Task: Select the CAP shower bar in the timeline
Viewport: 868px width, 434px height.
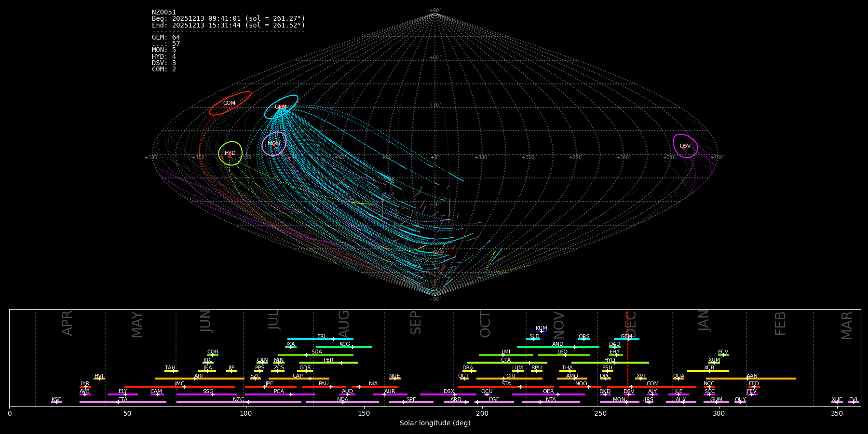Action: 299,379
